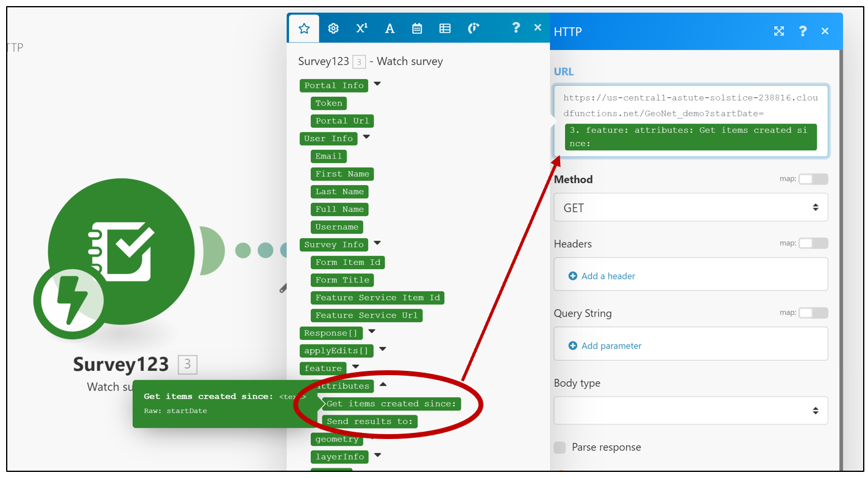868x478 pixels.
Task: Insert the Username variable
Action: pos(337,227)
